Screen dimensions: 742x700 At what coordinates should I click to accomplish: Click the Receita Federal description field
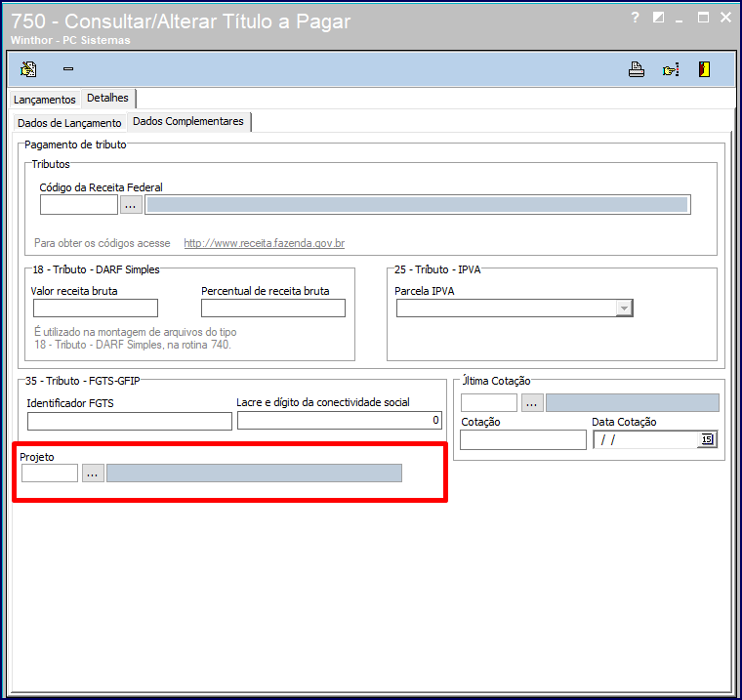(x=418, y=205)
